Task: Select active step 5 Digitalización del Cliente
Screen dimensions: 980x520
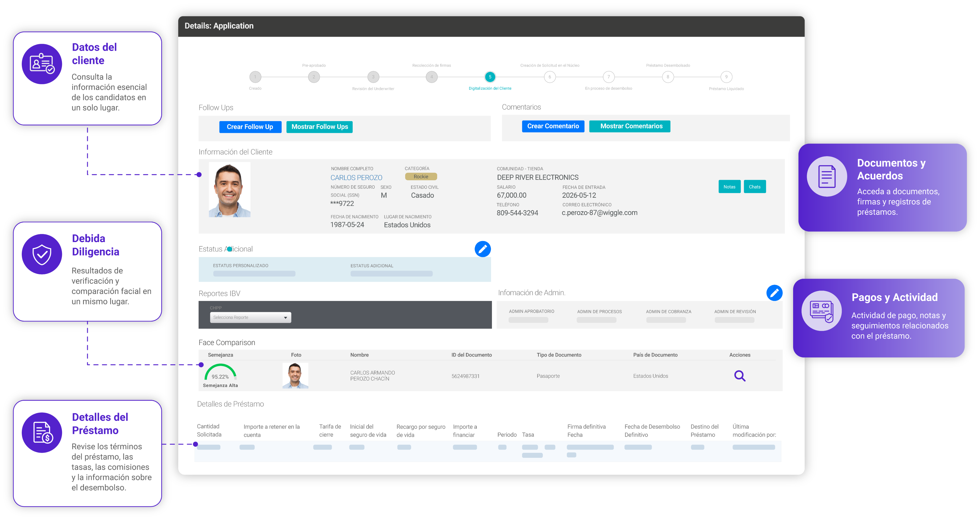Action: (490, 77)
